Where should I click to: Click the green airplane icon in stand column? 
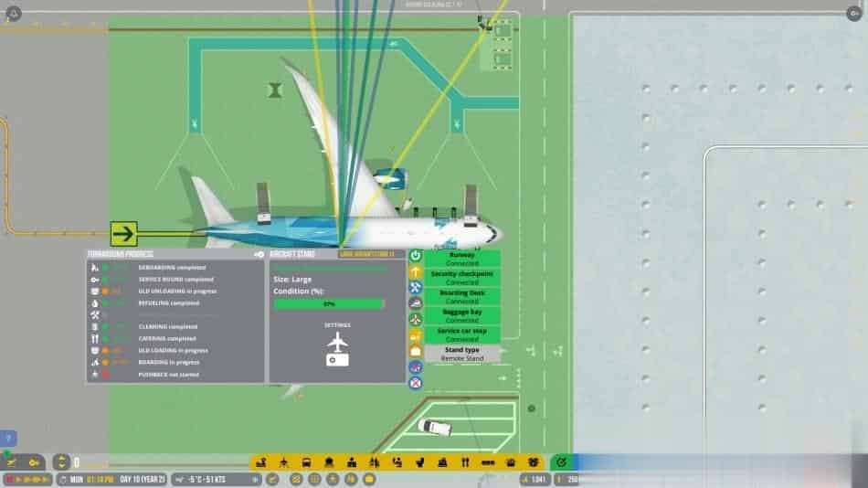(x=415, y=320)
